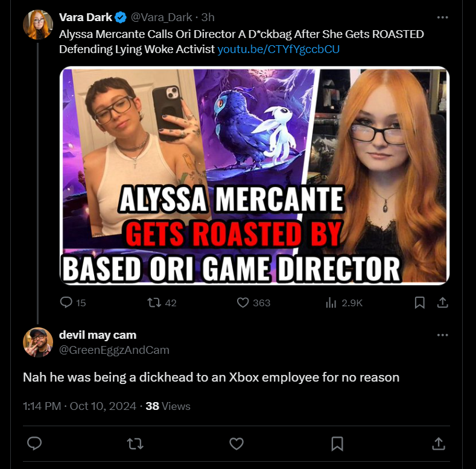Bookmark devil may cam's reply

[337, 444]
